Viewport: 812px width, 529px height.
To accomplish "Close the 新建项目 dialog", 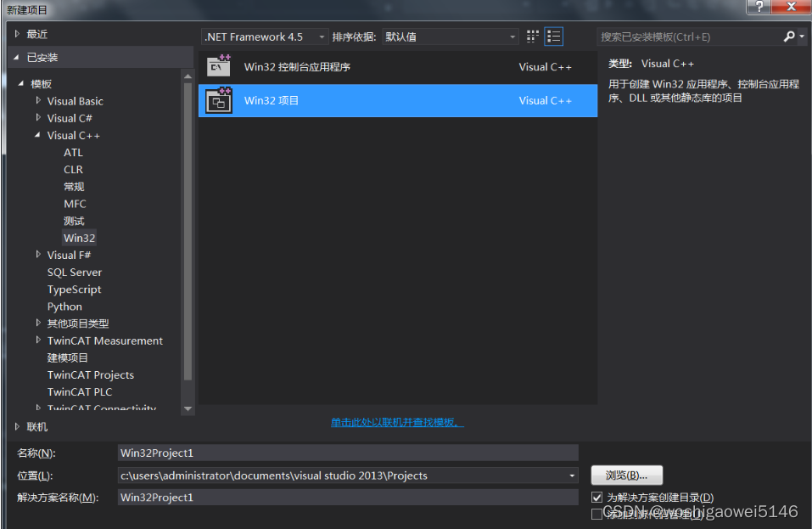I will [791, 6].
